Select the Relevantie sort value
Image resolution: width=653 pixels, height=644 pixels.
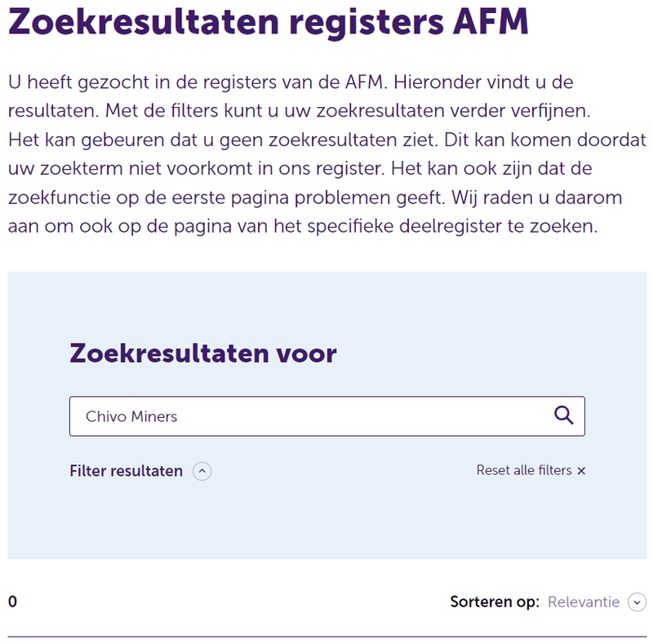point(584,602)
